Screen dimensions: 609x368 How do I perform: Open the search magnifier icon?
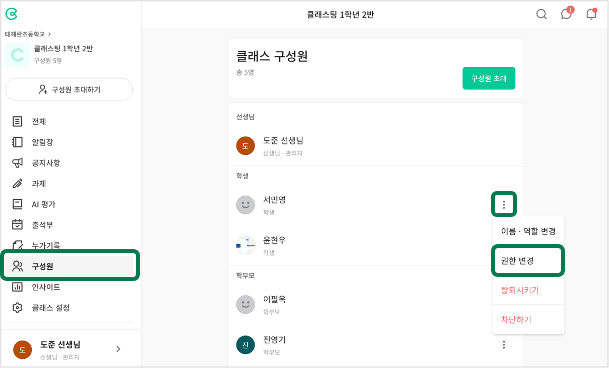click(x=541, y=14)
